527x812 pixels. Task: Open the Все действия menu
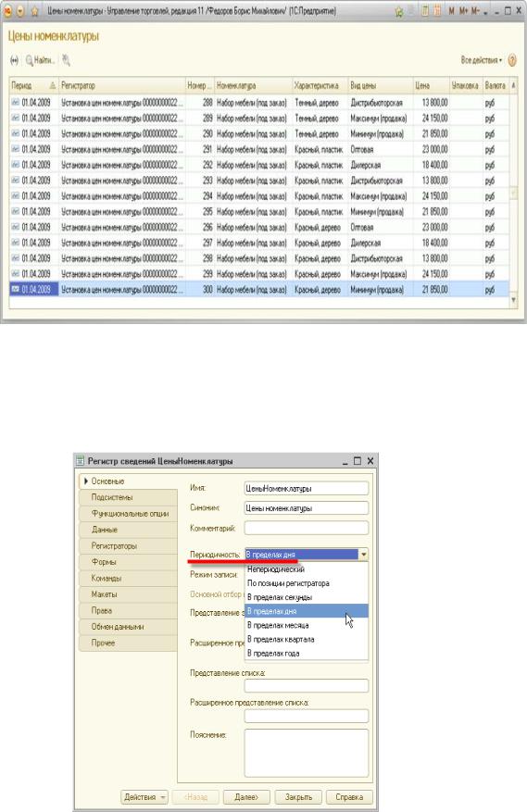482,60
